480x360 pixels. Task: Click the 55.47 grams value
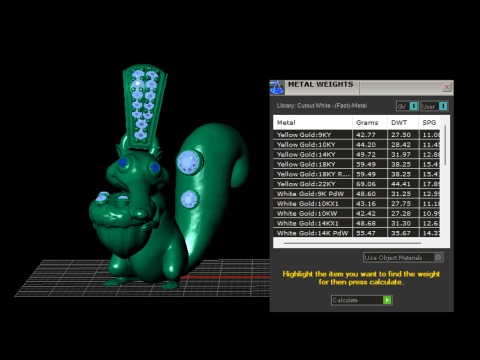366,233
